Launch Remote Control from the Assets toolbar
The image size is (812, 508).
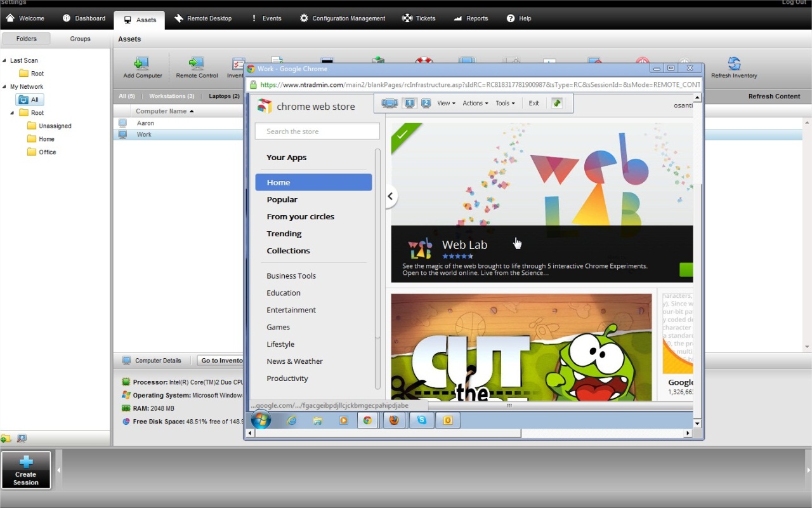point(197,68)
